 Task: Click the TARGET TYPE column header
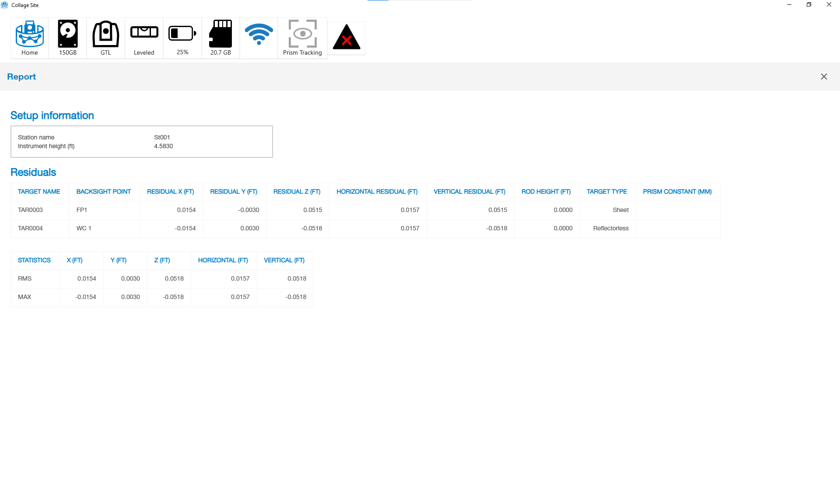pyautogui.click(x=606, y=191)
